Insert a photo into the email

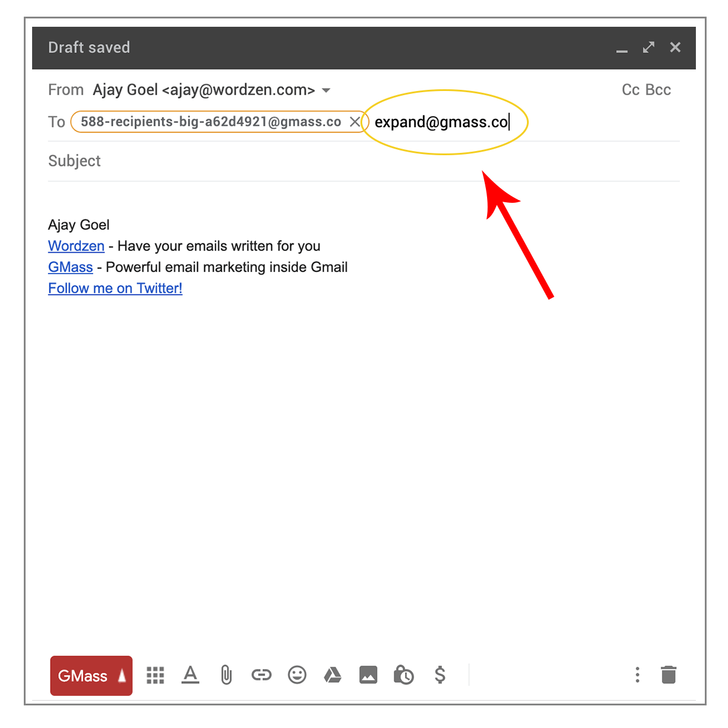[x=368, y=675]
